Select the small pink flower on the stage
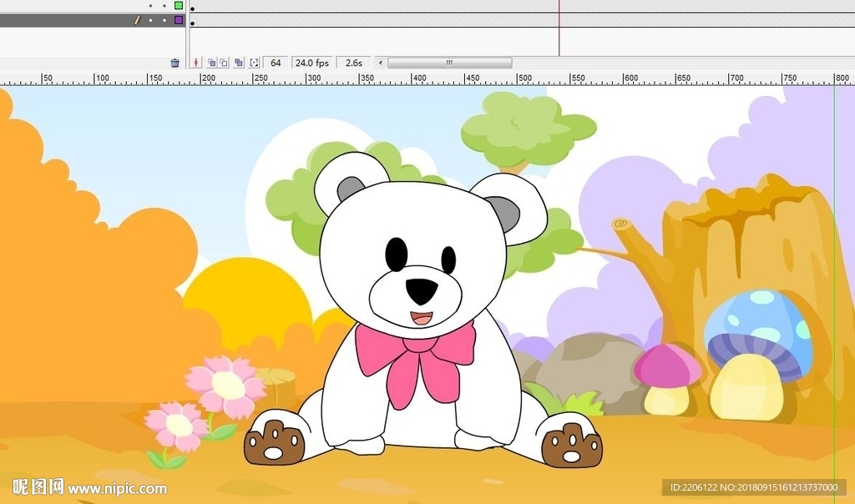The height and width of the screenshot is (504, 855). [176, 426]
